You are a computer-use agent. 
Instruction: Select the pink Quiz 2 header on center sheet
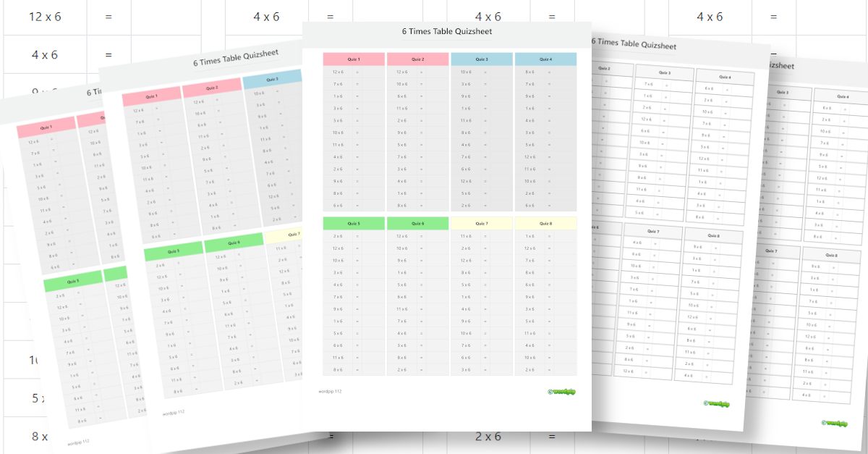point(417,59)
